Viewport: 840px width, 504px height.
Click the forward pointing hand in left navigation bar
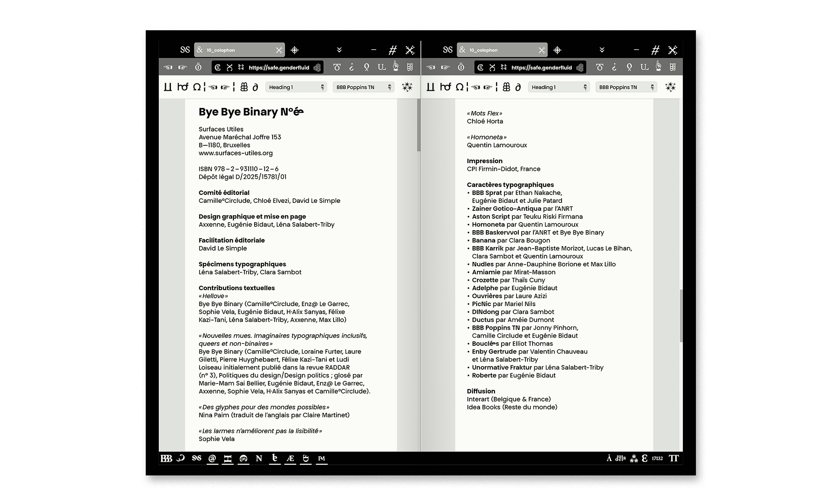tap(183, 67)
